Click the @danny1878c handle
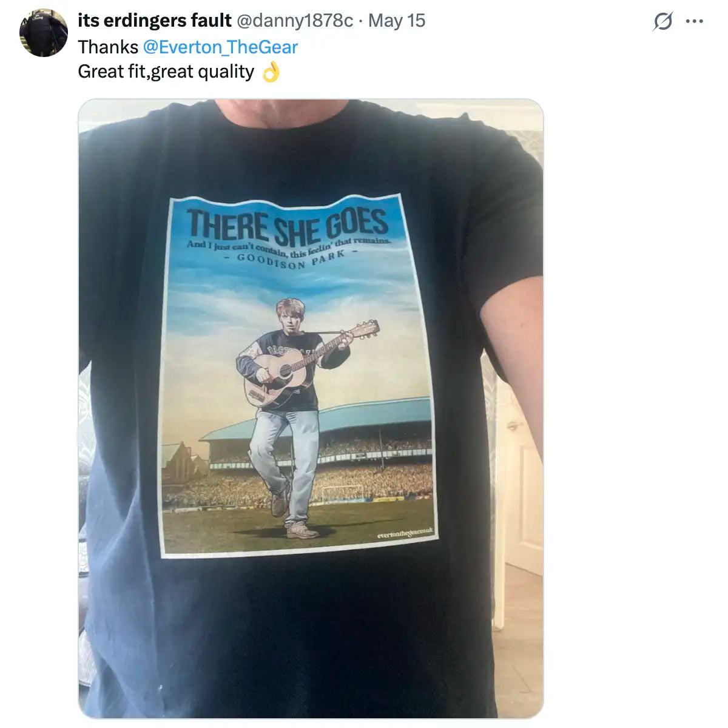 [294, 21]
